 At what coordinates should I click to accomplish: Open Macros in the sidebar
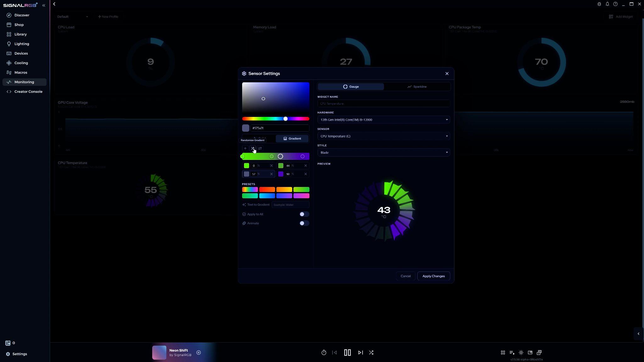(25, 73)
